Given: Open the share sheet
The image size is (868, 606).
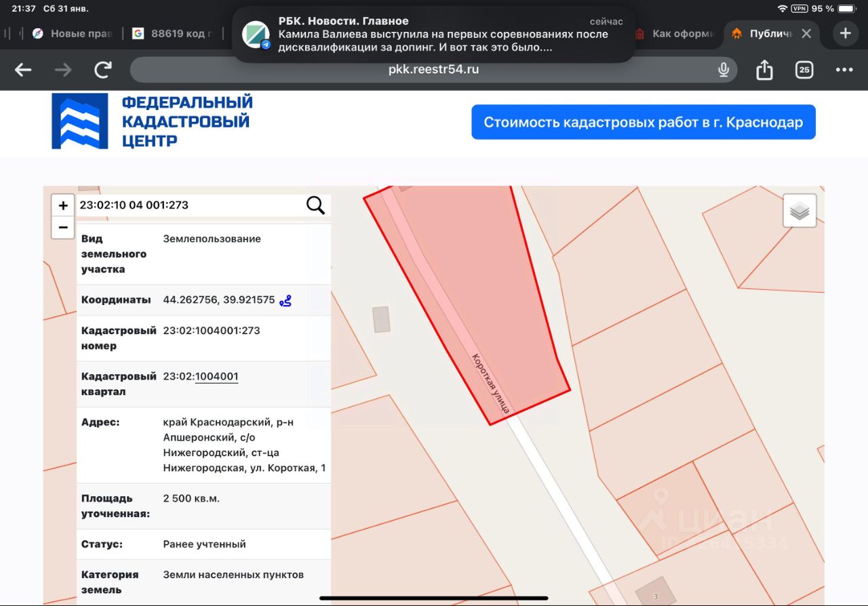Looking at the screenshot, I should point(764,69).
